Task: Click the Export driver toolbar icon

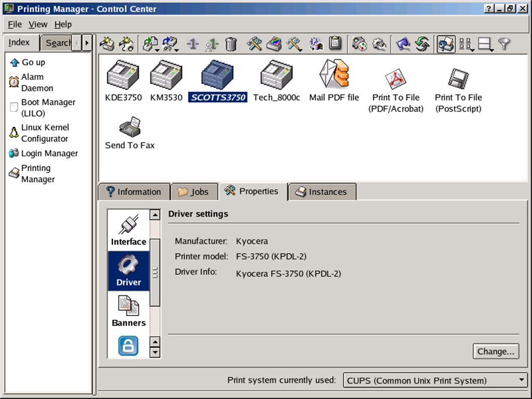Action: click(x=316, y=44)
